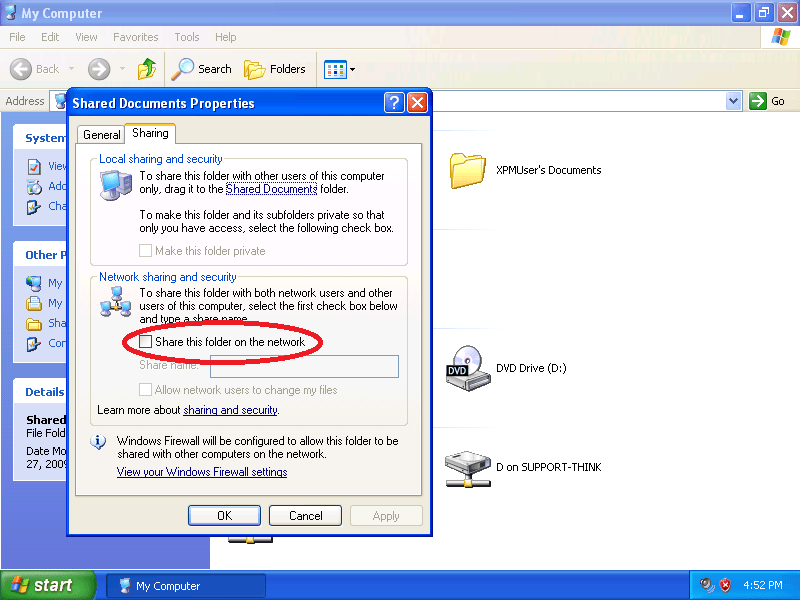This screenshot has height=600, width=800.
Task: Click the Add or remove programs icon
Action: (34, 187)
